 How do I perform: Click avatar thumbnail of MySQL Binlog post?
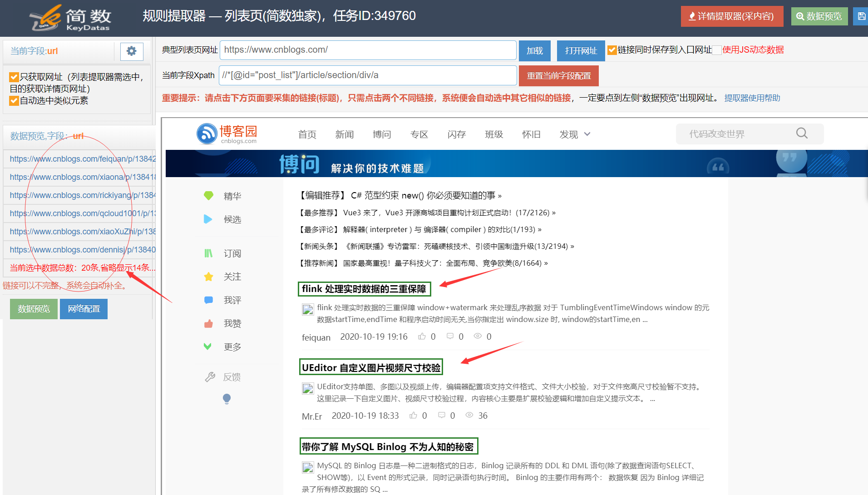coord(308,468)
